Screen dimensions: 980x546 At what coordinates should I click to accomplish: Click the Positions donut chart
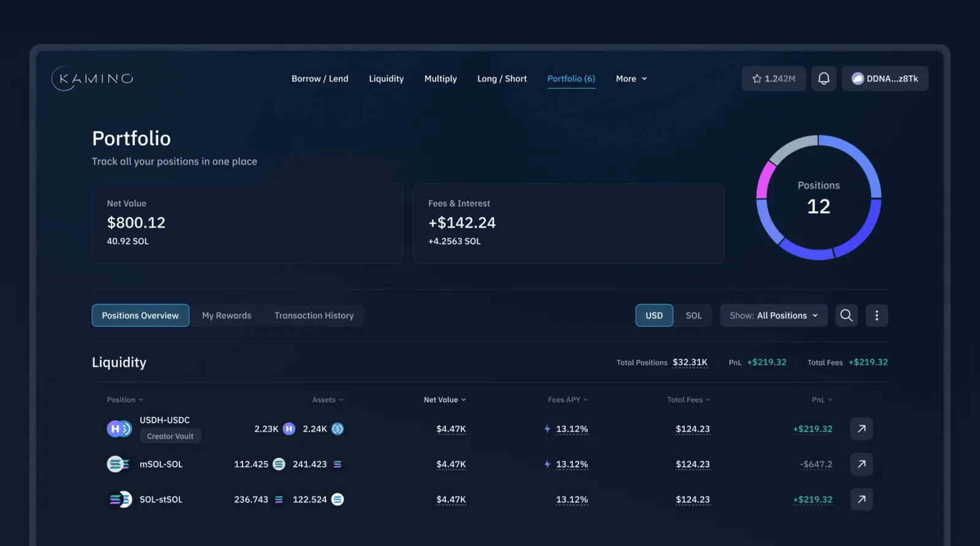pos(818,197)
